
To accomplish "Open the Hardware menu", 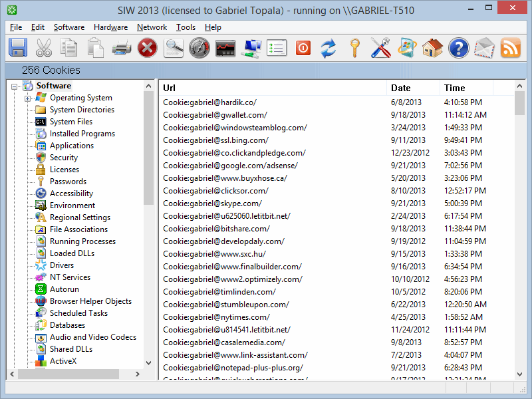I will [x=110, y=27].
